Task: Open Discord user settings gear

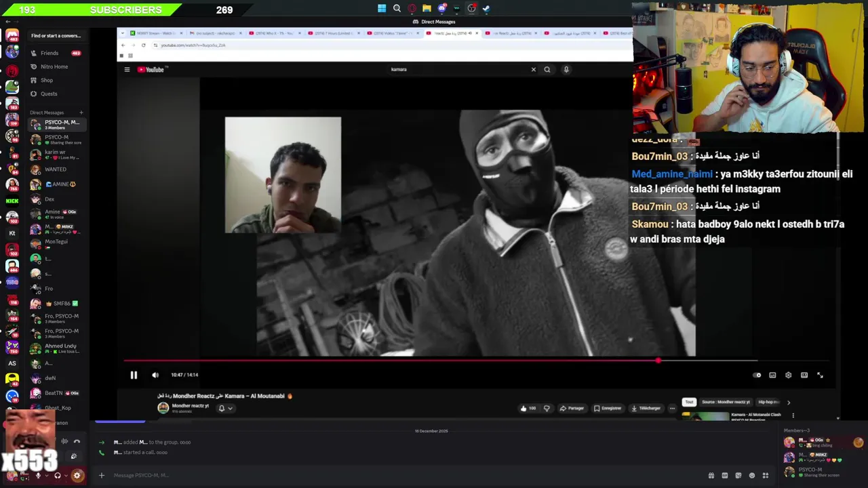Action: pos(77,475)
